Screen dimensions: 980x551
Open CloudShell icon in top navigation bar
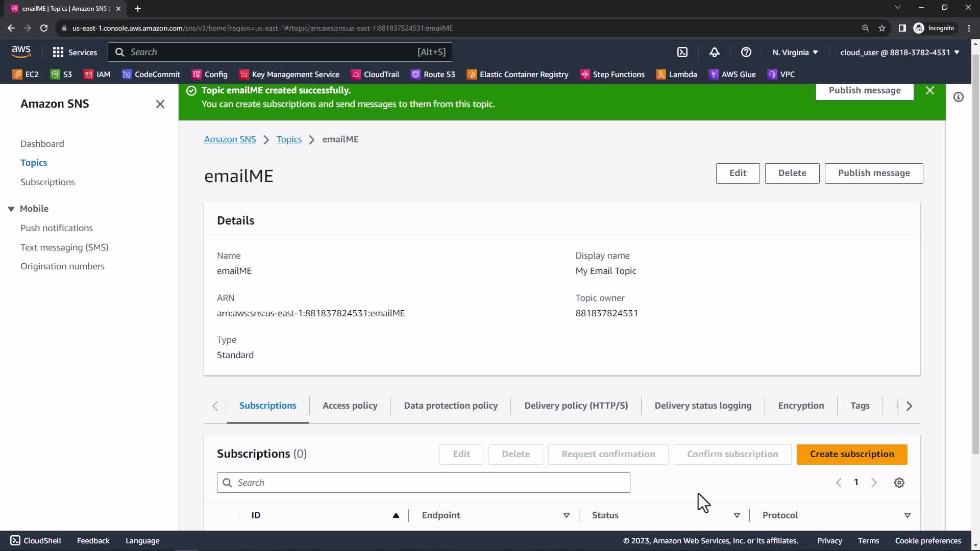(682, 52)
